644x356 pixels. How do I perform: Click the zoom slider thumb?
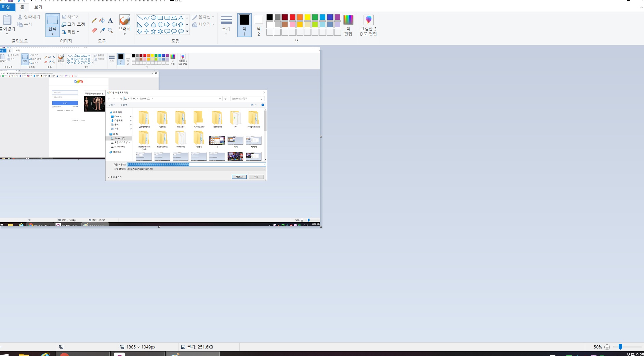tap(620, 347)
